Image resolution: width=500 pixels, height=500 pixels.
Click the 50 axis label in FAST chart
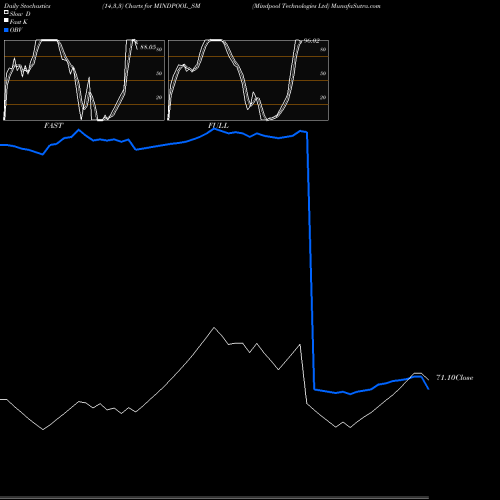pyautogui.click(x=159, y=73)
